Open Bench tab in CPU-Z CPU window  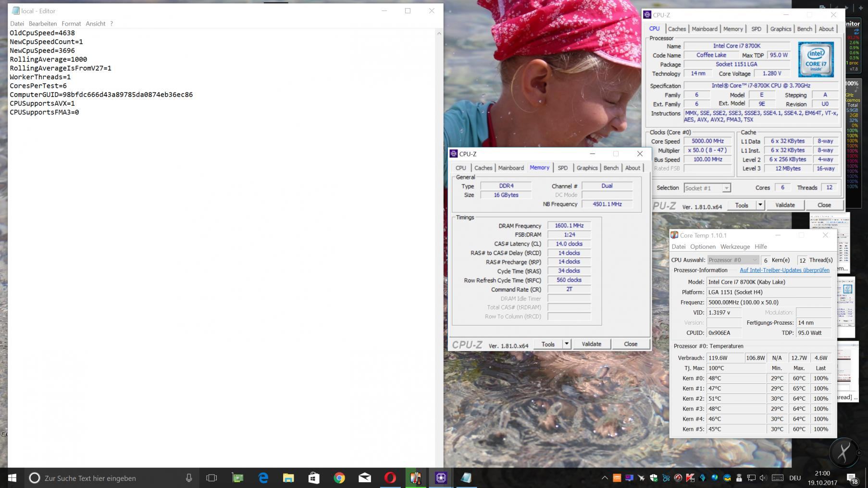[x=805, y=29]
